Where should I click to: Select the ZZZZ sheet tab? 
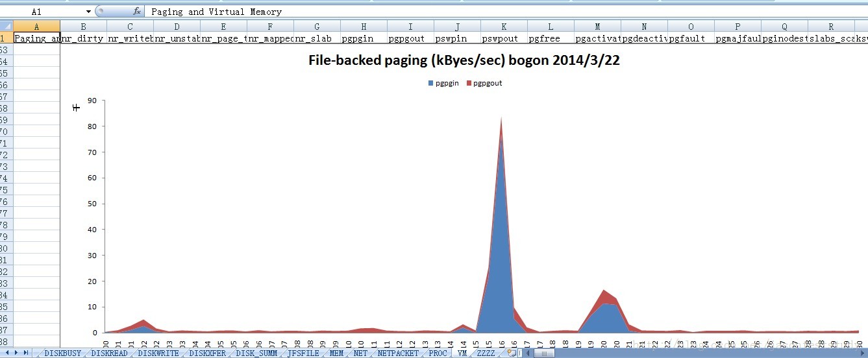[486, 353]
